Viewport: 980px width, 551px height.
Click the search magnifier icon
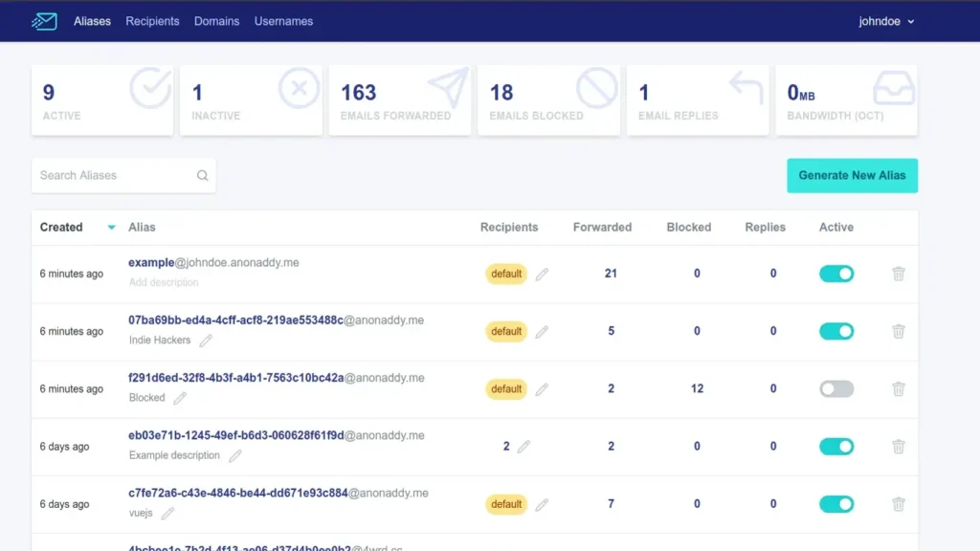click(x=203, y=176)
